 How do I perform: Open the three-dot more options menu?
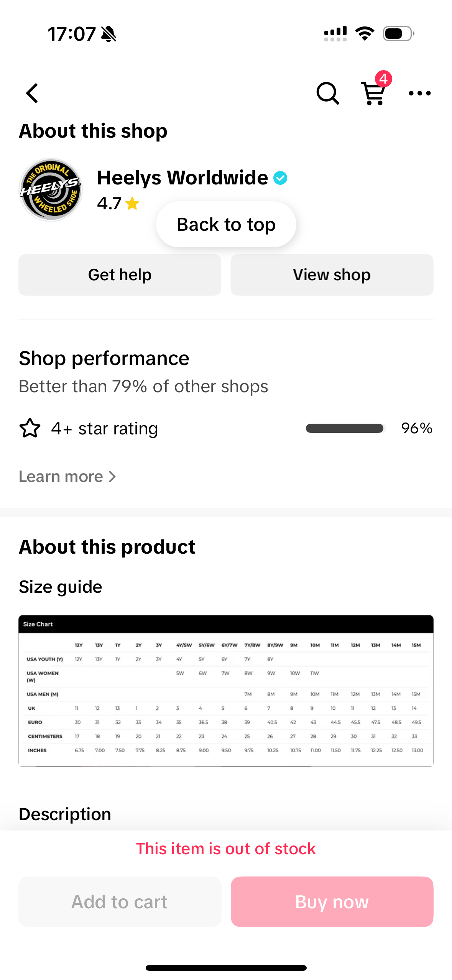(x=419, y=93)
